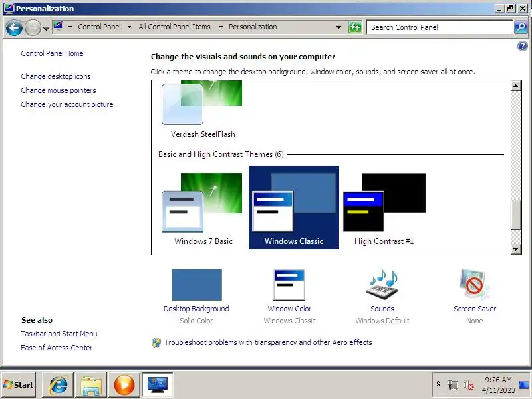This screenshot has width=532, height=399.
Task: Open Ease of Access Center link
Action: 57,348
